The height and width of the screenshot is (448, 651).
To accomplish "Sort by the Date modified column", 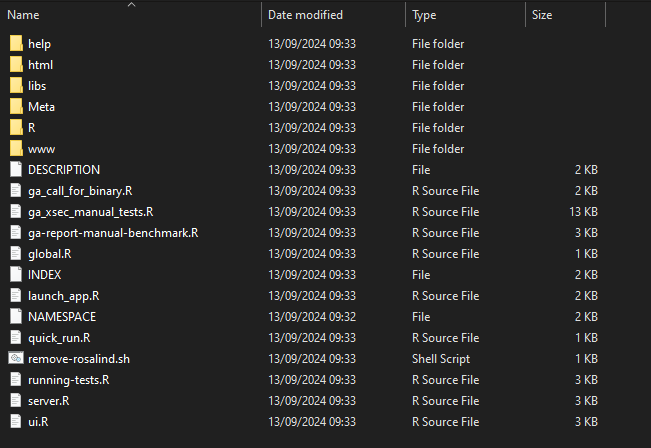I will (x=305, y=15).
